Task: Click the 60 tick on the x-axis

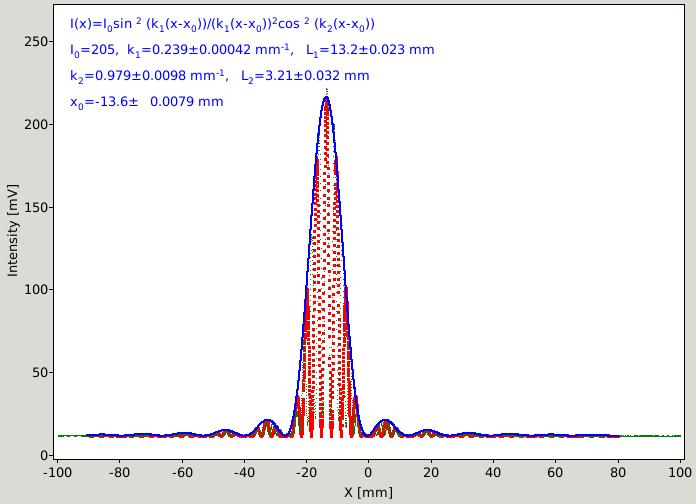Action: coord(555,472)
